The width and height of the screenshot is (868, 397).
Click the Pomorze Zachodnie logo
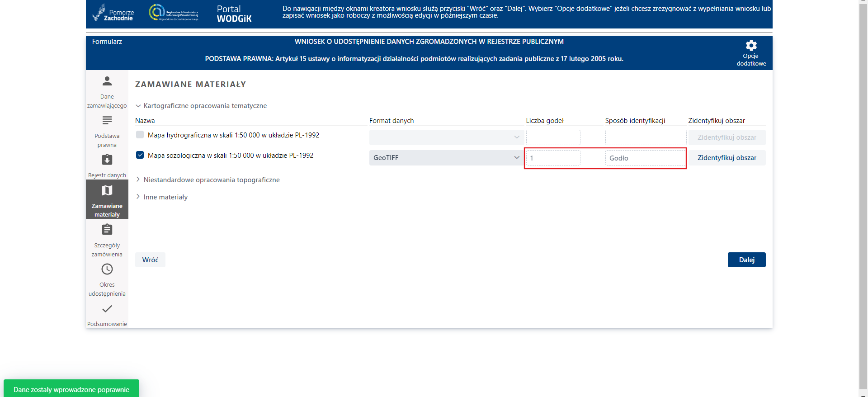point(113,13)
